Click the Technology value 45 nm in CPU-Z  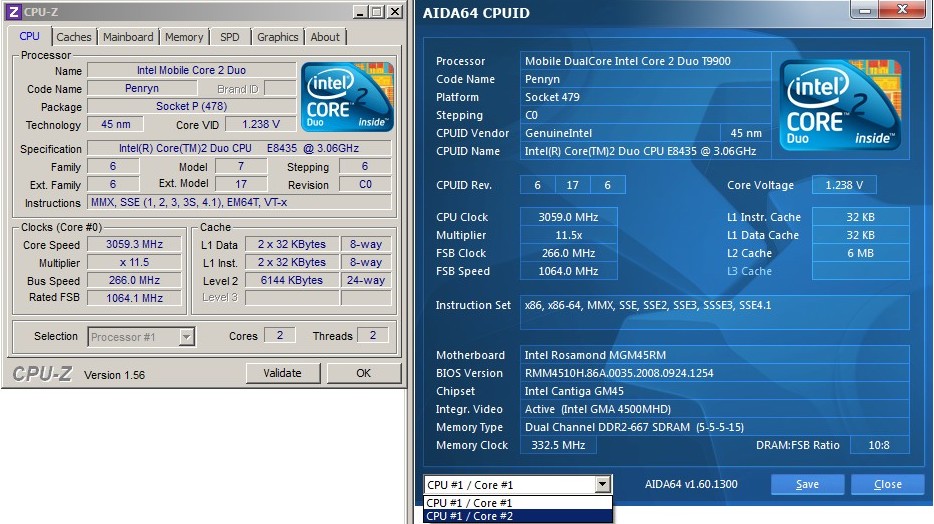pos(116,124)
